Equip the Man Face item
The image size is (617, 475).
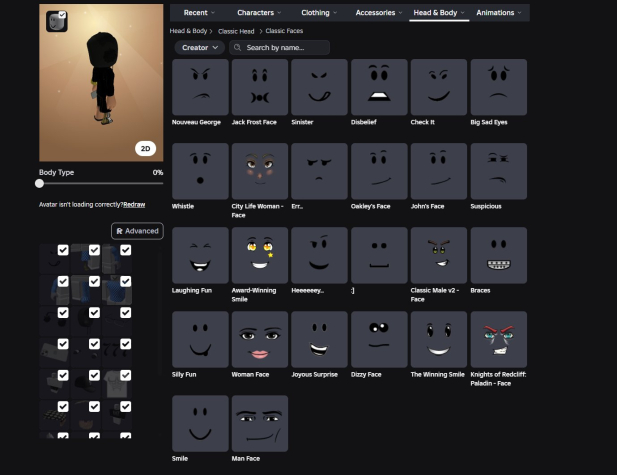[x=259, y=423]
